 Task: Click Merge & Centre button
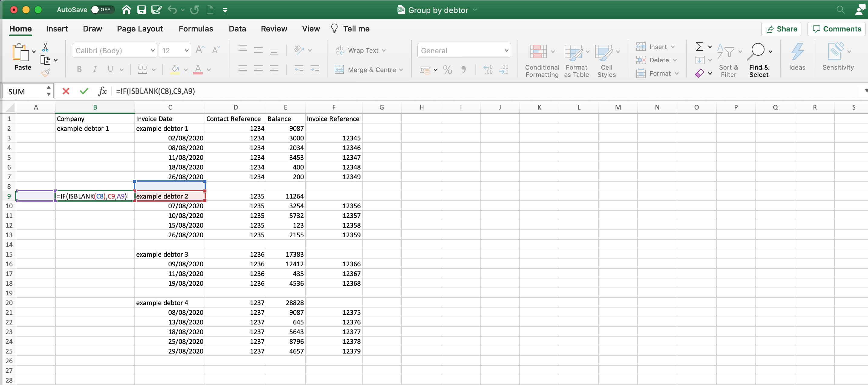pos(366,70)
